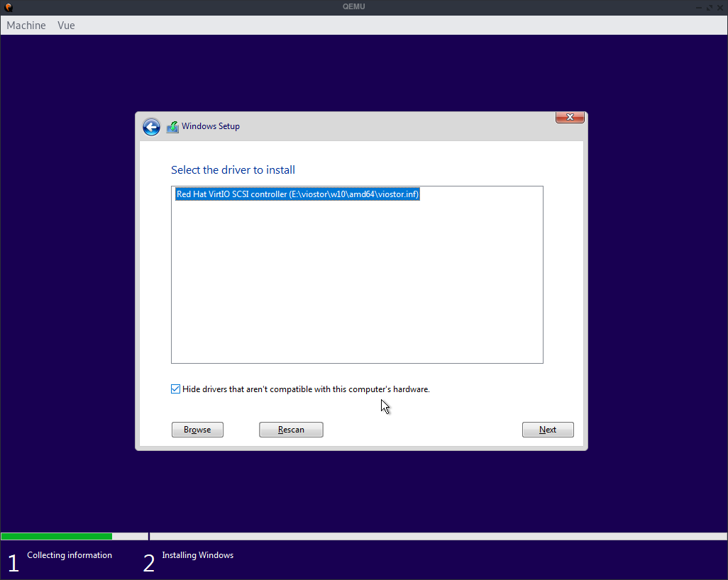The height and width of the screenshot is (580, 728).
Task: Uncheck the compatible hardware drivers filter
Action: (175, 389)
